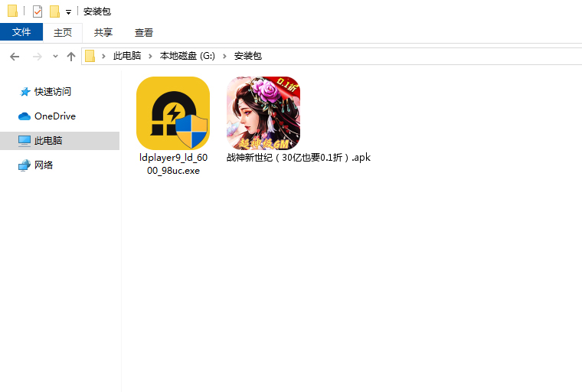Switch to the 主页 ribbon tab

click(x=62, y=33)
